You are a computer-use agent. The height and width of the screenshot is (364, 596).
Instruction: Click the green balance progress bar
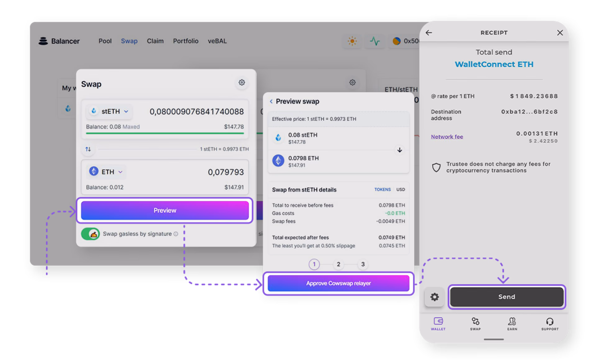point(165,133)
